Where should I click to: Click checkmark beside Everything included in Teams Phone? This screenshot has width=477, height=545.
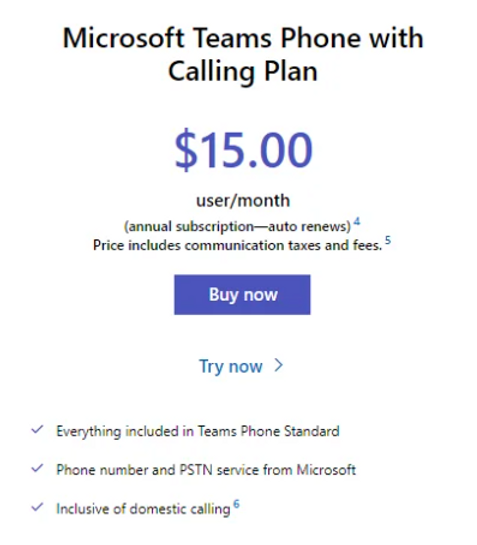(37, 430)
